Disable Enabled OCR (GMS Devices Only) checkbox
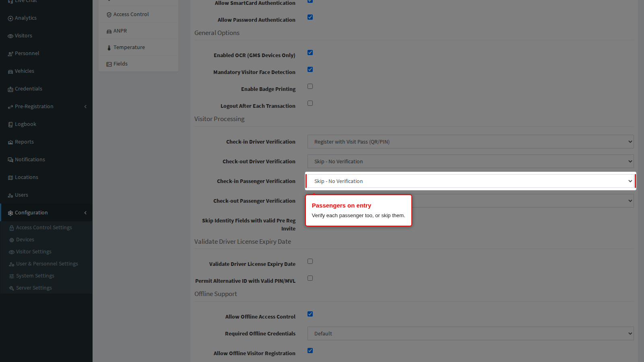 pos(310,52)
